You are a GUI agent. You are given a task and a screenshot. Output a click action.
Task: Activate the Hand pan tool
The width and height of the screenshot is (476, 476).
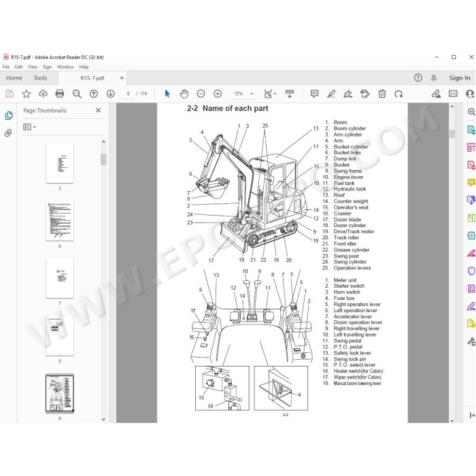184,94
